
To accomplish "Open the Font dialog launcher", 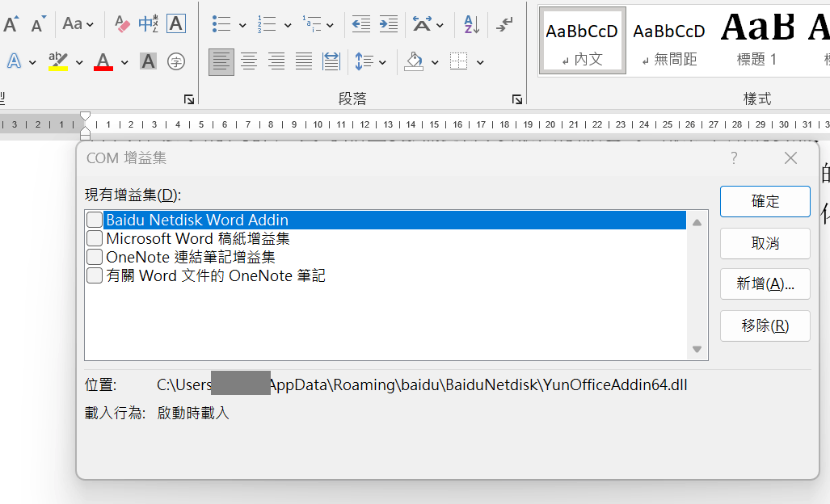I will click(189, 99).
